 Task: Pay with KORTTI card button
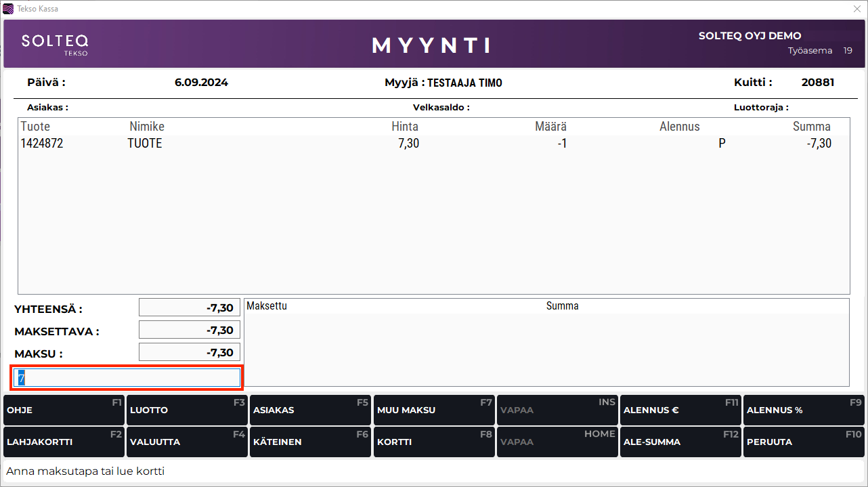coord(433,442)
